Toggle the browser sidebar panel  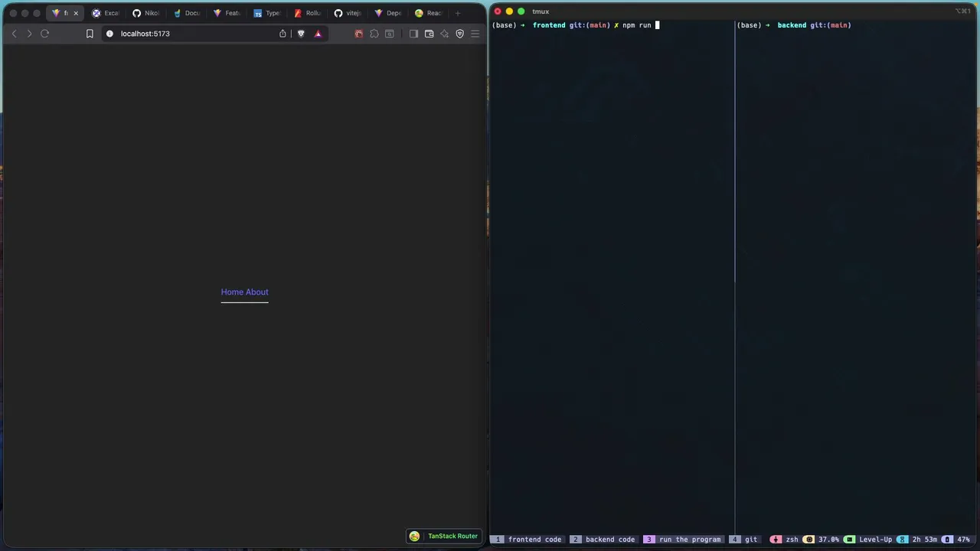click(x=413, y=34)
